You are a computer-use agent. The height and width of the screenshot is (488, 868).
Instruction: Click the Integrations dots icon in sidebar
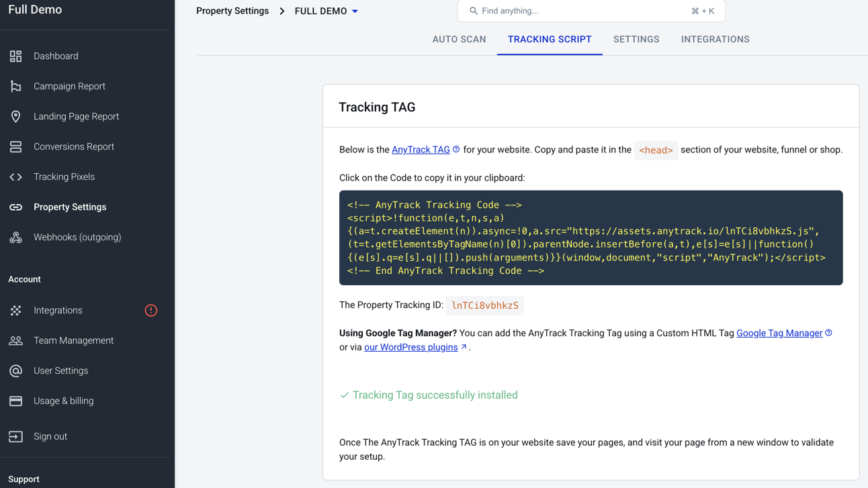click(x=15, y=311)
